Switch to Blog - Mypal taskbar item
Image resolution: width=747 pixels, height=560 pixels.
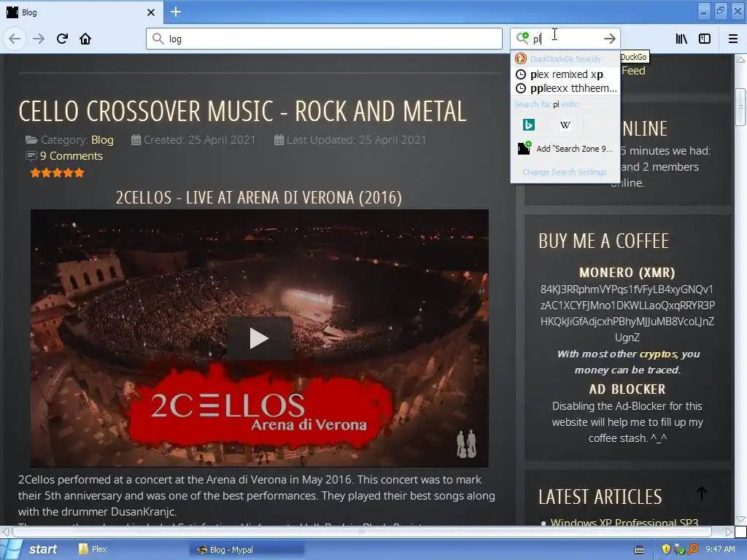point(247,550)
